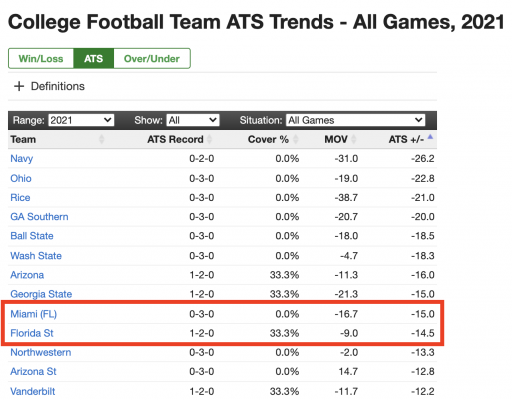Image resolution: width=512 pixels, height=400 pixels.
Task: Open the GA Southern team link
Action: (39, 217)
